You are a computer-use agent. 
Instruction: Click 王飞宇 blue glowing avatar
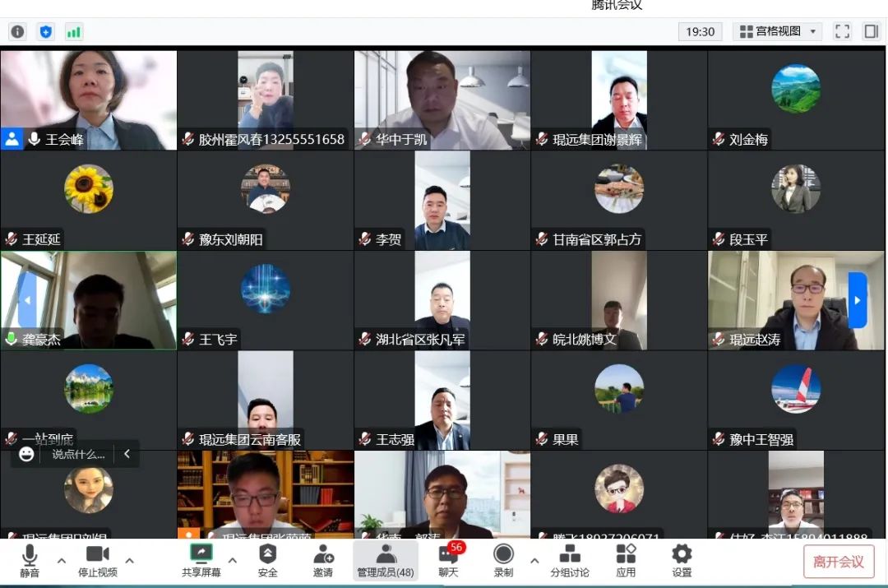pos(266,289)
